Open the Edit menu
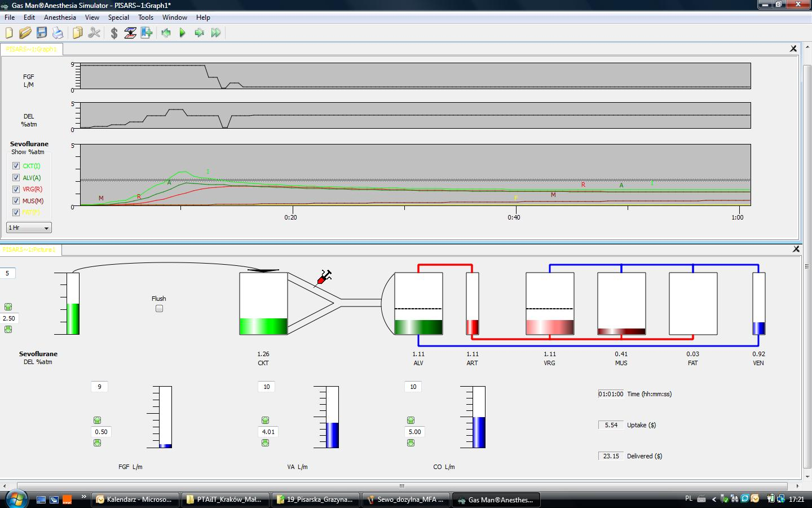 29,17
